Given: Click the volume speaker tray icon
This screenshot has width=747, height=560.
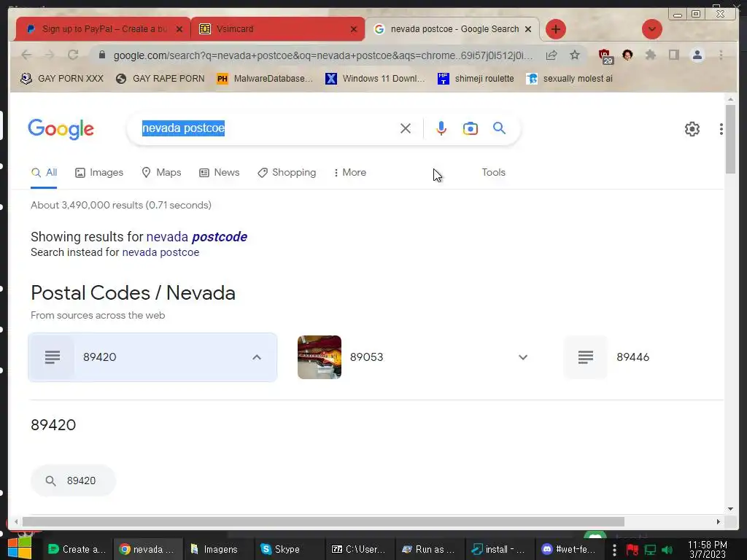Looking at the screenshot, I should click(667, 550).
